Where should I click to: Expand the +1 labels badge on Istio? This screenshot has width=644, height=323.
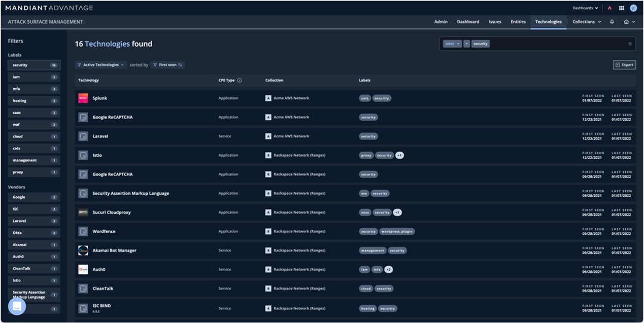(x=399, y=155)
